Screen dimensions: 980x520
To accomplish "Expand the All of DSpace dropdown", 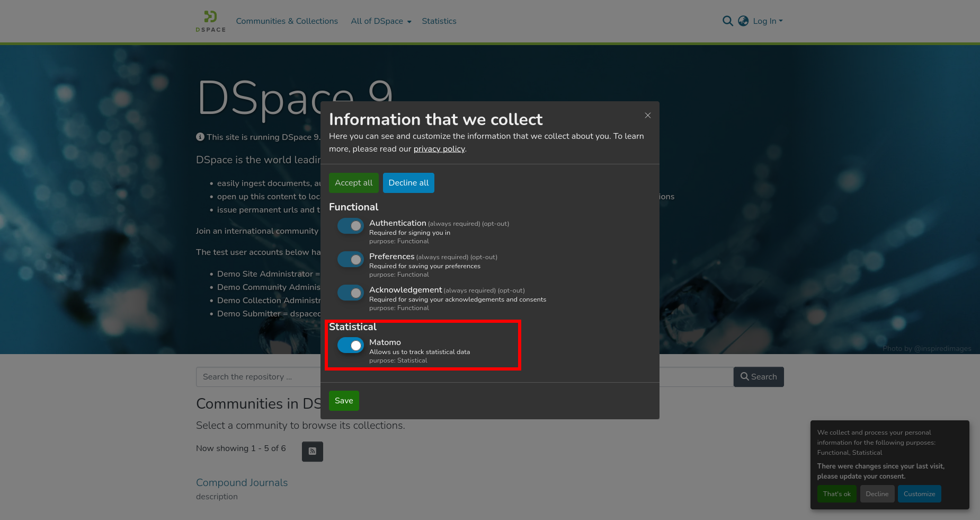I will click(381, 21).
